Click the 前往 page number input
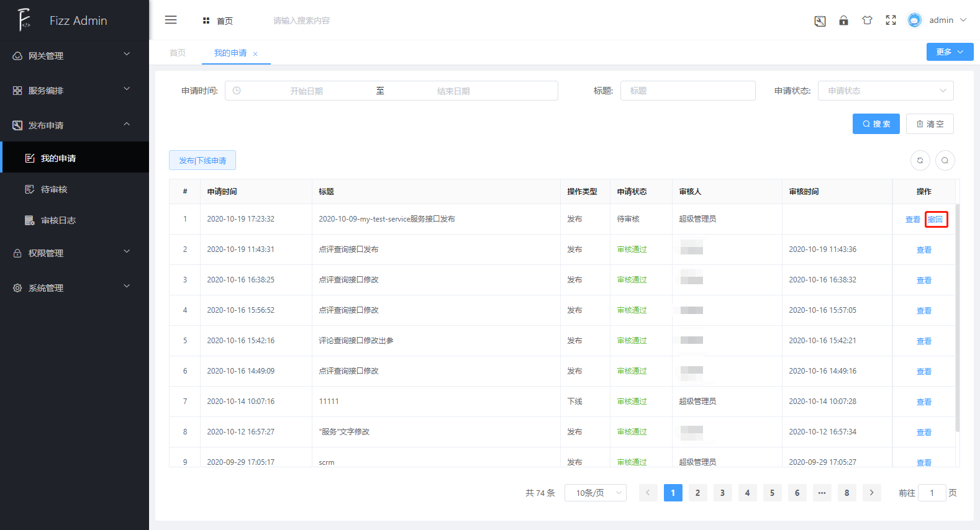The image size is (980, 530). tap(932, 493)
